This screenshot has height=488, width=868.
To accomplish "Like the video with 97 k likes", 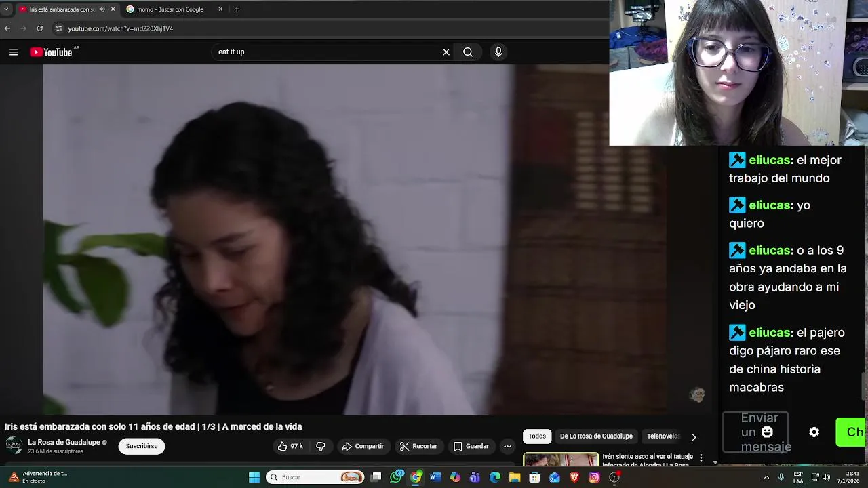I will pos(290,446).
